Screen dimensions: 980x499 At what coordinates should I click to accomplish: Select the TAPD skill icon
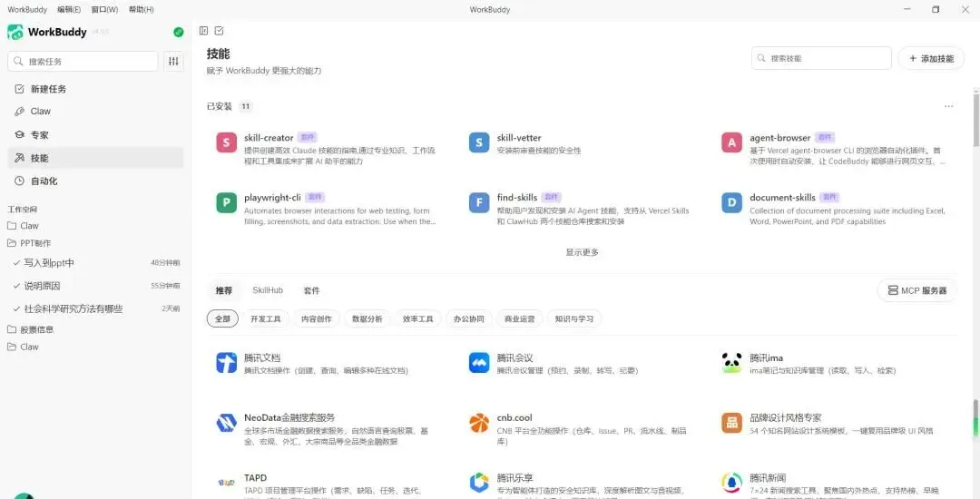pos(226,483)
